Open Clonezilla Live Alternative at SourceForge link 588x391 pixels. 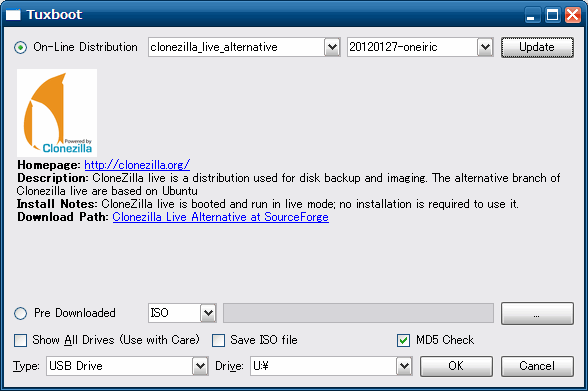pyautogui.click(x=220, y=217)
